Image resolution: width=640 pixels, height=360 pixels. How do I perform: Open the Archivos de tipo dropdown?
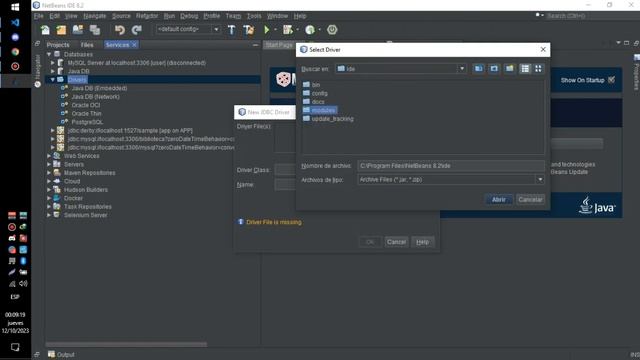[x=540, y=180]
